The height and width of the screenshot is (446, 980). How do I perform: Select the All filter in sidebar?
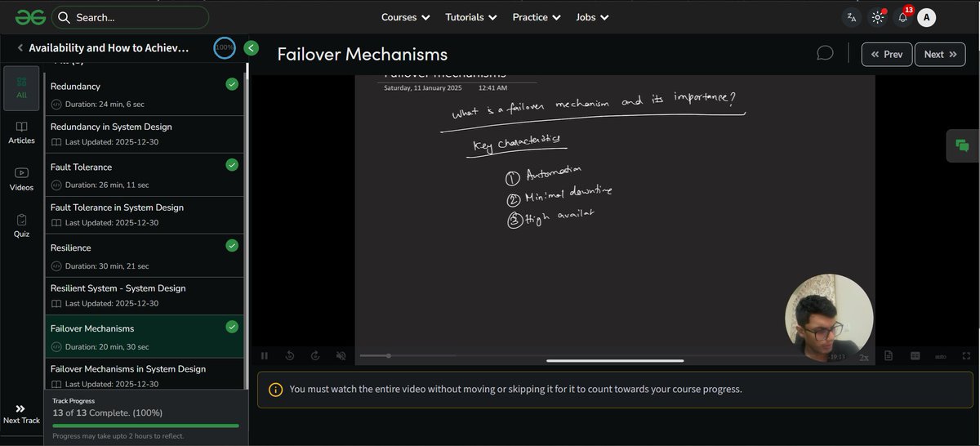(x=21, y=87)
